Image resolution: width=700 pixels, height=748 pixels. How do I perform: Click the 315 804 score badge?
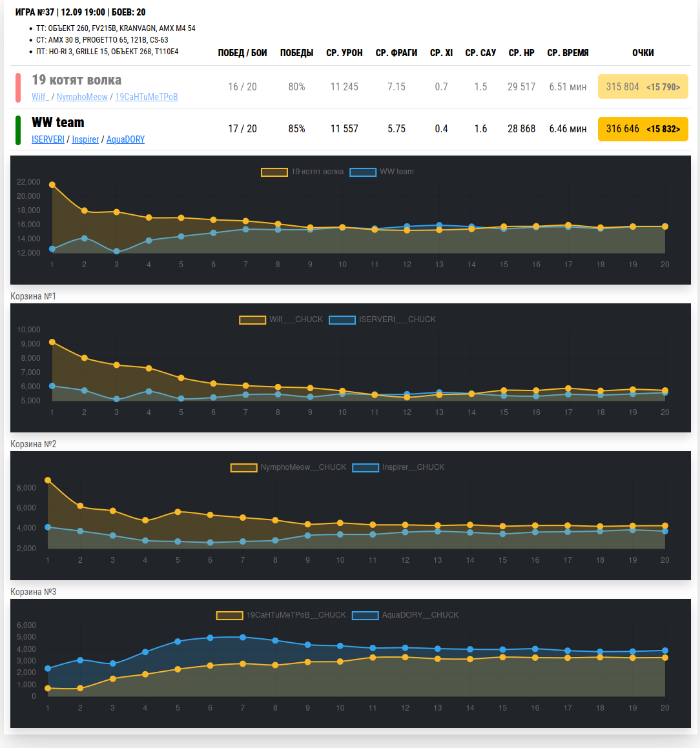[643, 86]
